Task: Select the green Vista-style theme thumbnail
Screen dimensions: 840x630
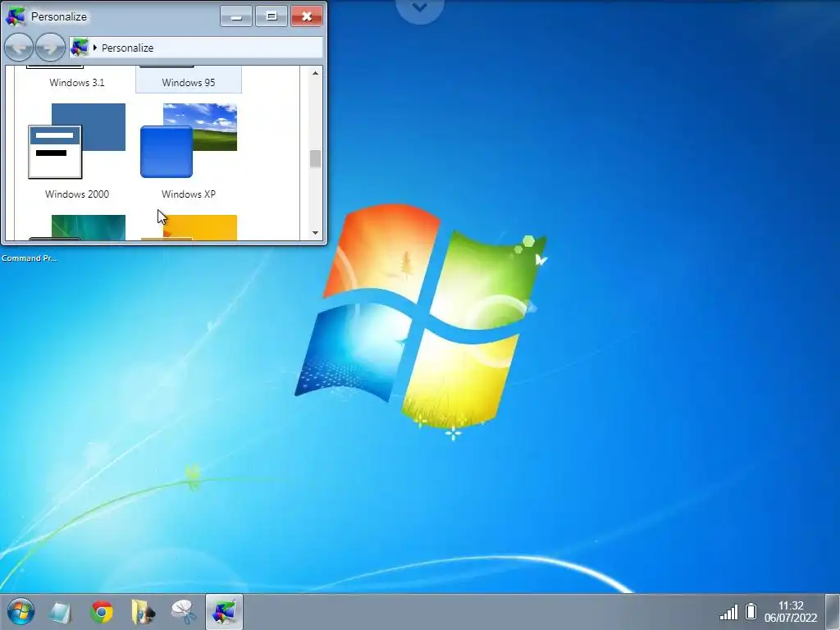Action: pyautogui.click(x=76, y=228)
